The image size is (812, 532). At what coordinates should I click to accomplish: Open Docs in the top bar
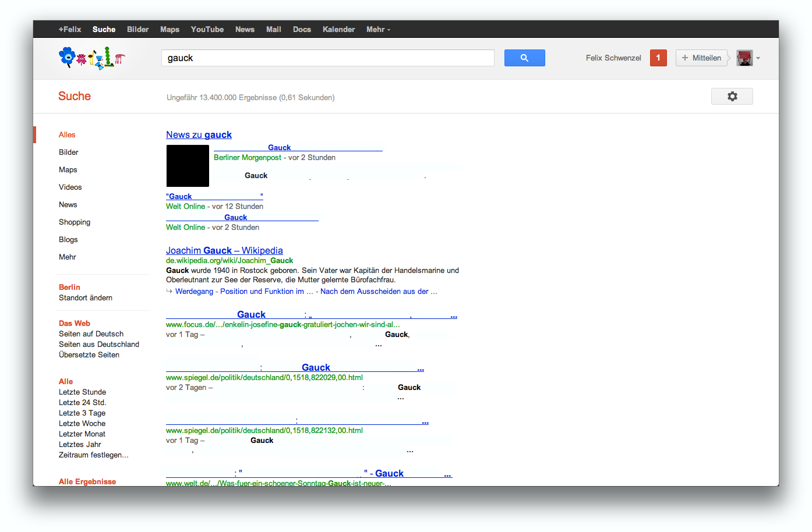tap(302, 29)
